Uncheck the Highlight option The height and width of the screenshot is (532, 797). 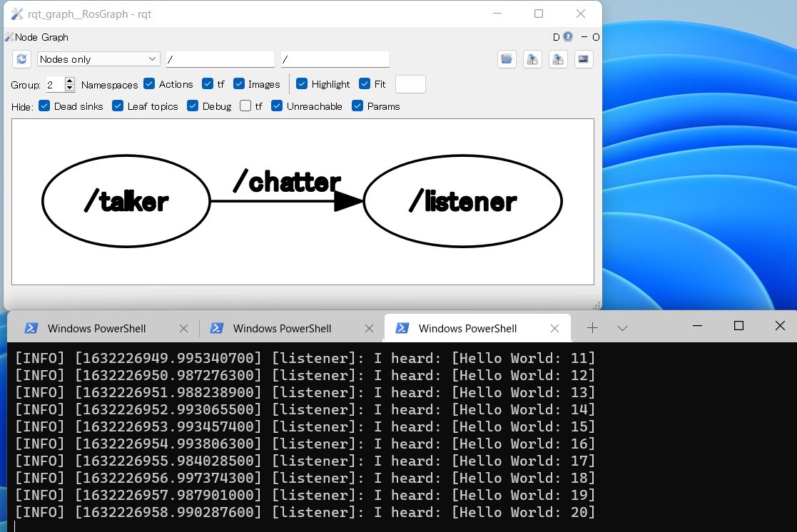301,84
